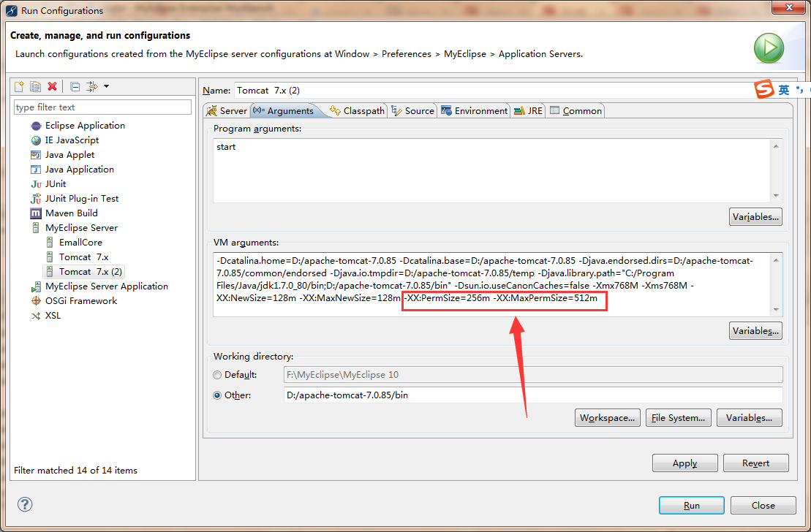Open the JRE tab
The width and height of the screenshot is (811, 532).
(528, 110)
